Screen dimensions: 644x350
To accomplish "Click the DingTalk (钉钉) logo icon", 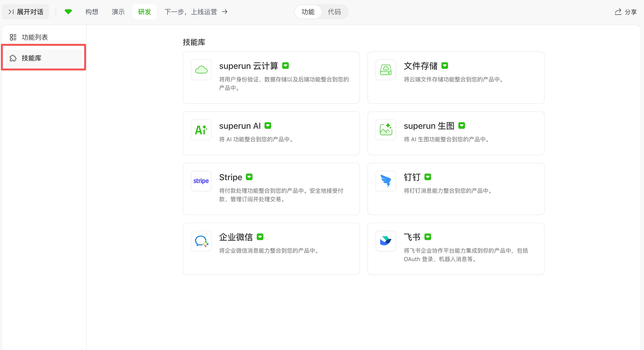I will pos(386,181).
